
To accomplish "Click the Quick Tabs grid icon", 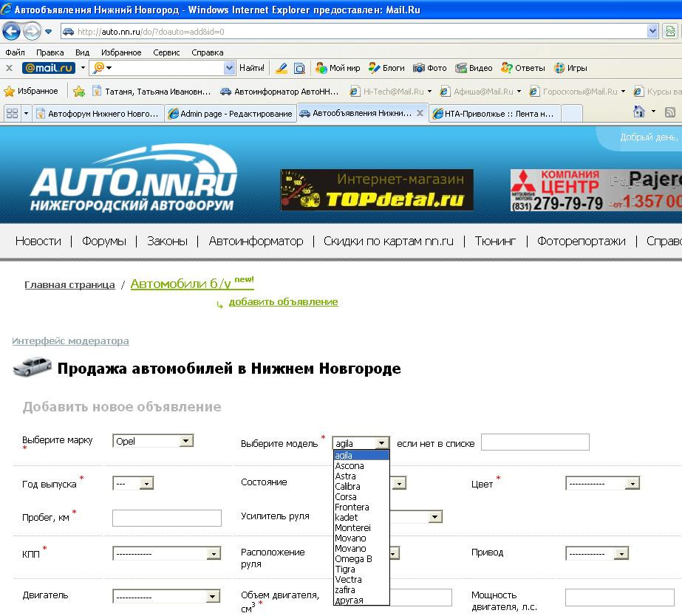I will point(12,114).
